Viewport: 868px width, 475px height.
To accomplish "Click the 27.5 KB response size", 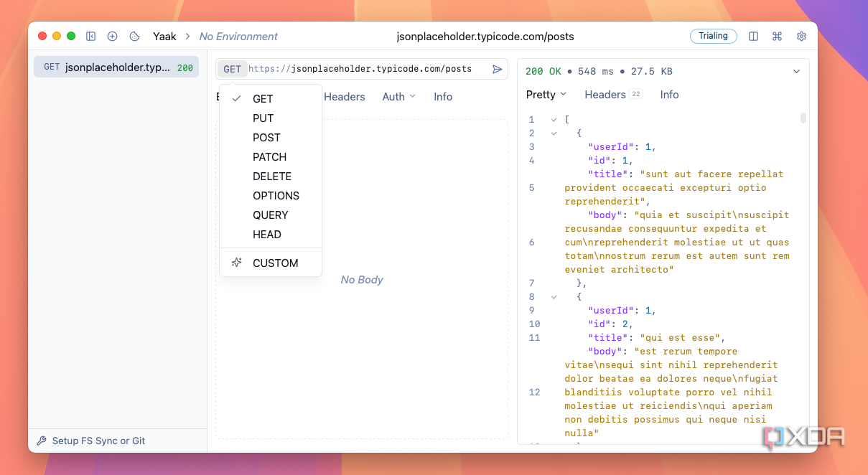I will tap(652, 71).
